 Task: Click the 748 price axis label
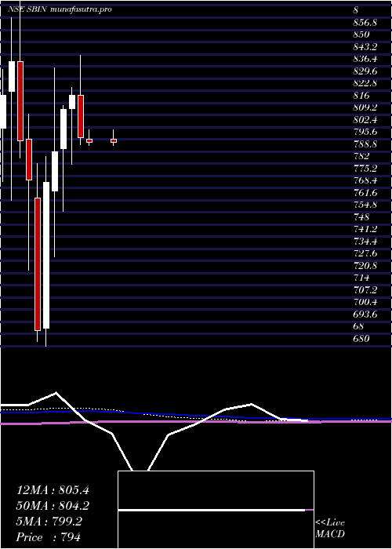pos(361,216)
